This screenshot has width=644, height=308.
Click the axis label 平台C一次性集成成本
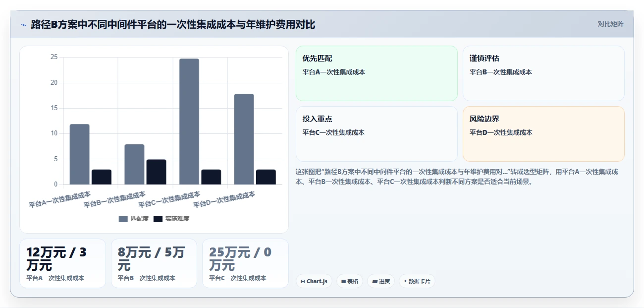coord(169,199)
